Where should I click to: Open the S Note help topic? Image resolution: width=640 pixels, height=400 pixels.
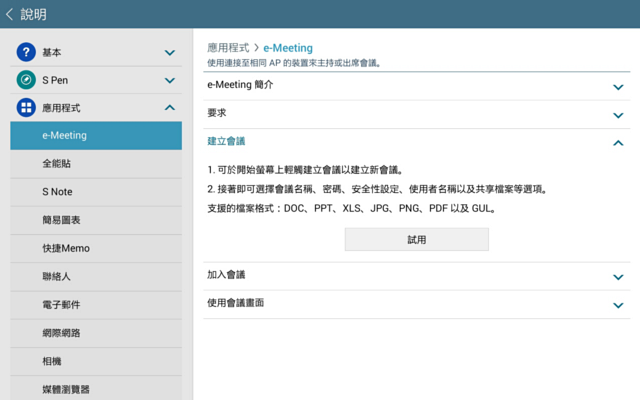96,192
